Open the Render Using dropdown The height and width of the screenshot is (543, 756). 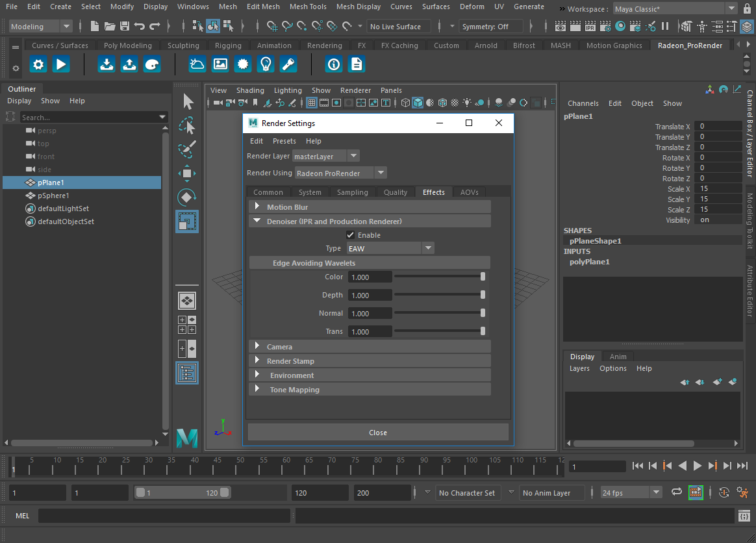[x=341, y=173]
